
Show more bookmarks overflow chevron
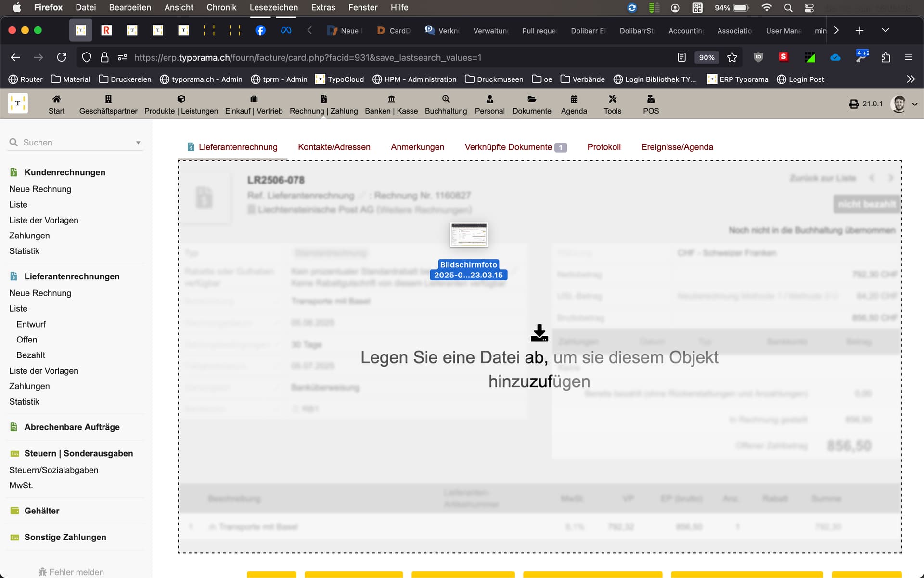coord(911,79)
